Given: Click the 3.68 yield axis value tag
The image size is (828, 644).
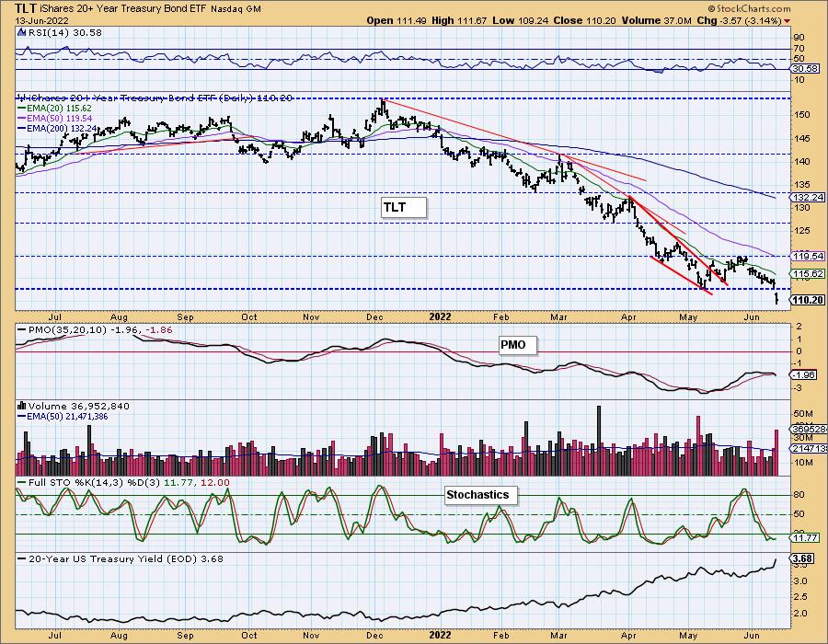Looking at the screenshot, I should pyautogui.click(x=802, y=558).
